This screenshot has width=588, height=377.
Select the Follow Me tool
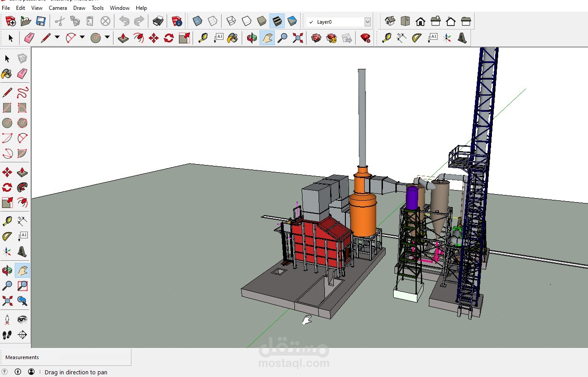coord(22,187)
